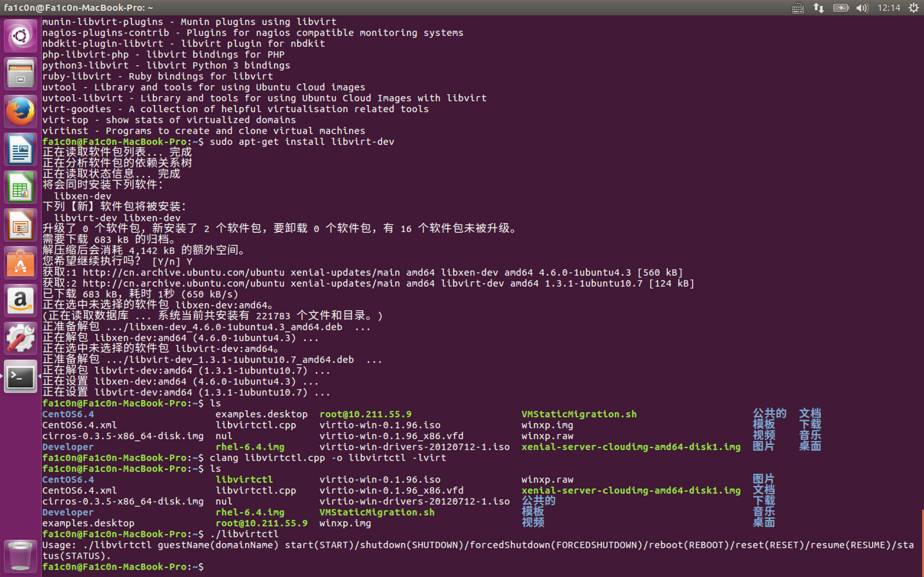Open LibreOffice Writer from launcher
Image resolution: width=924 pixels, height=577 pixels.
click(x=20, y=149)
